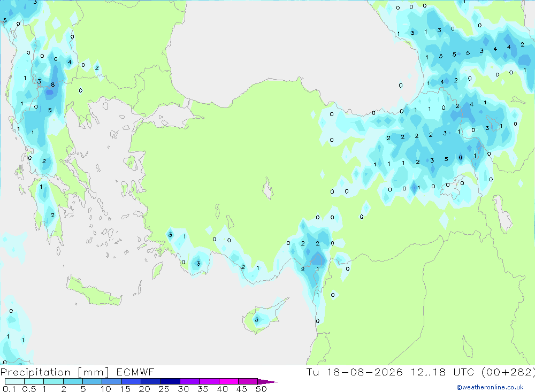The height and width of the screenshot is (392, 535).
Task: Click the precipitation value "9" on map
Action: 460,157
